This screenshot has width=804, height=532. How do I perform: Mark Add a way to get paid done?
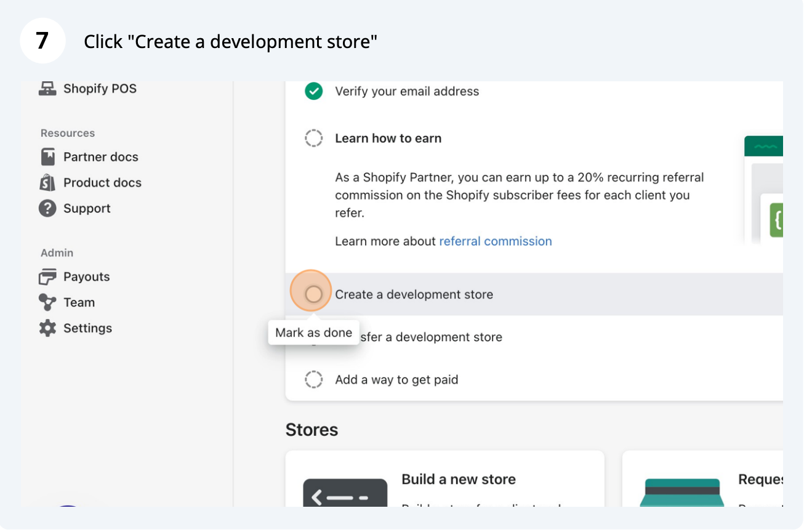pos(314,380)
